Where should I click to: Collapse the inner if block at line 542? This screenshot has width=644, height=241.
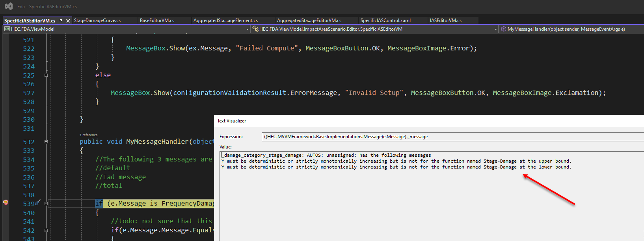pos(46,230)
